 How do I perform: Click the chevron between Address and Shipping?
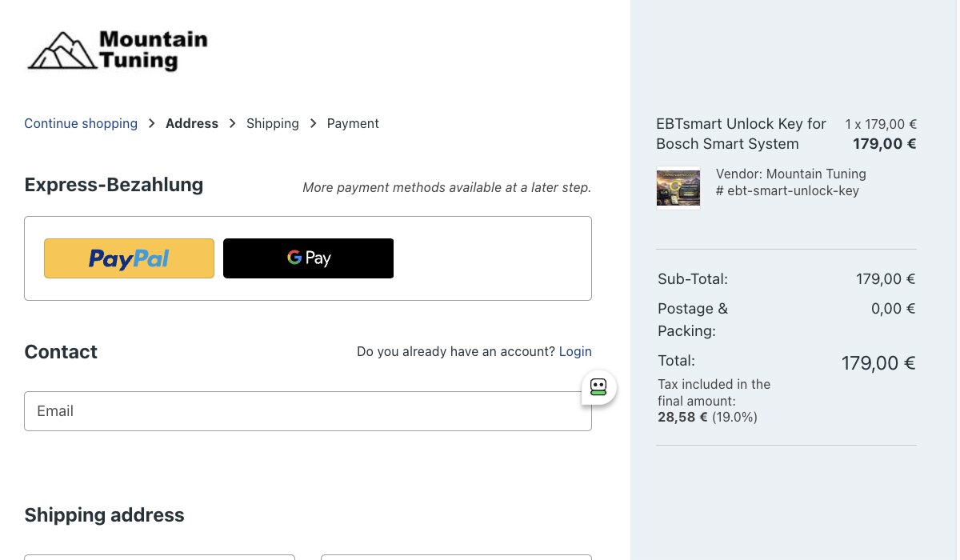[233, 123]
